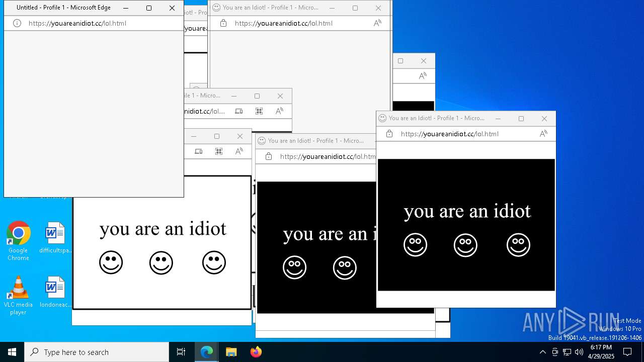Maximize the window showing the white idiot page
This screenshot has width=644, height=362.
pyautogui.click(x=217, y=136)
